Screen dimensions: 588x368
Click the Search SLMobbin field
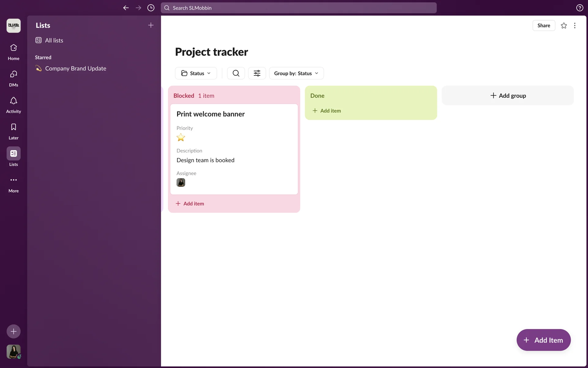tap(299, 8)
